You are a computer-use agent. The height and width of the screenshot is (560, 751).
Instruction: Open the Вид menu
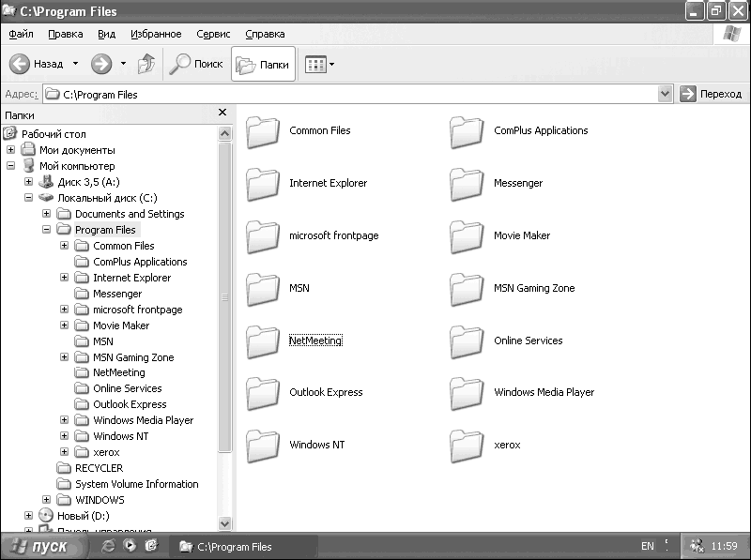pos(106,34)
